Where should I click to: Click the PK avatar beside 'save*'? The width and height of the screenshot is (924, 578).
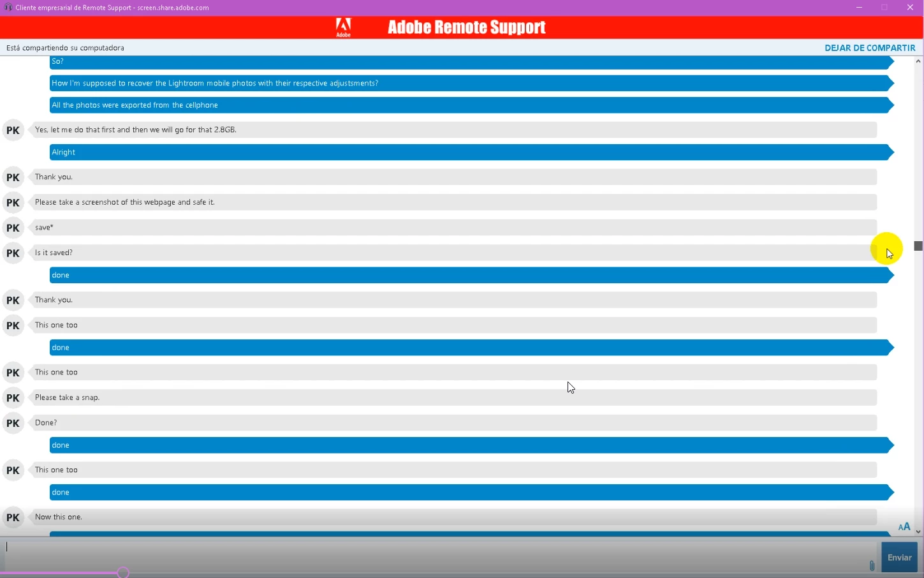(x=13, y=228)
